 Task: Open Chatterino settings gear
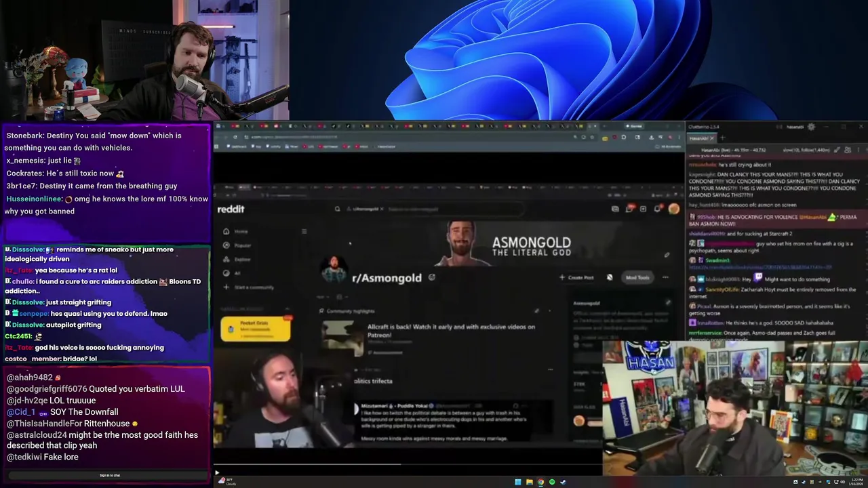point(811,127)
